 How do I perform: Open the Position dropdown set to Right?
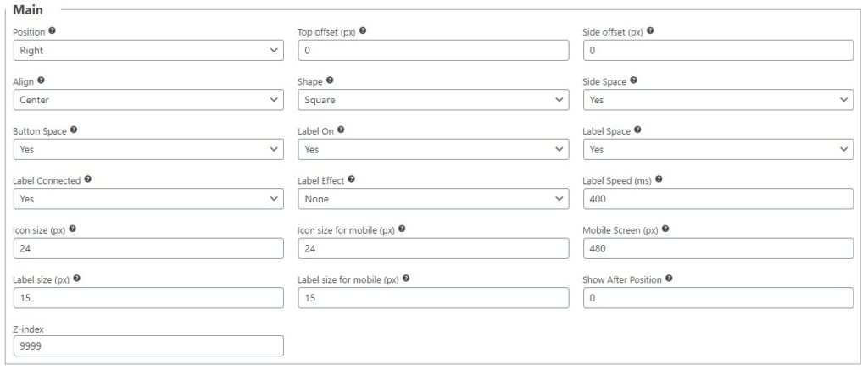(x=148, y=51)
